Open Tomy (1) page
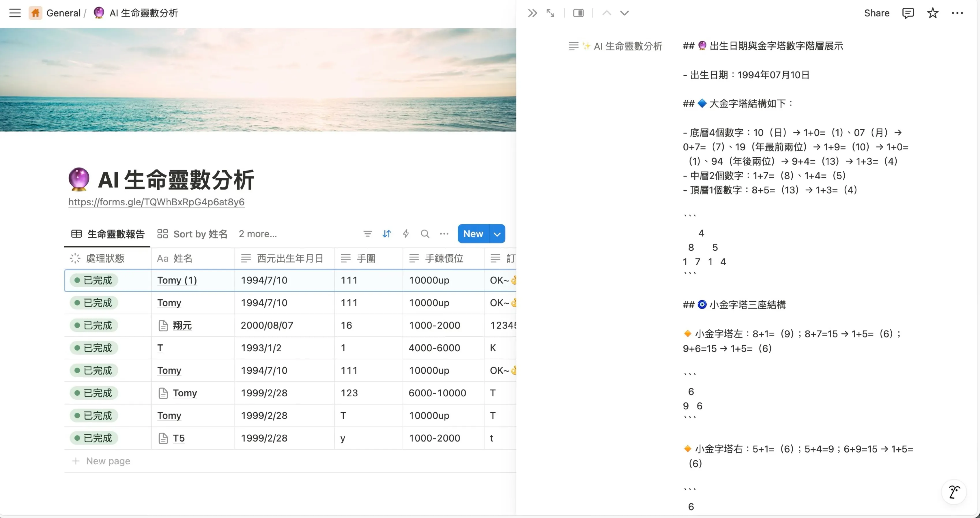The width and height of the screenshot is (980, 518). pyautogui.click(x=177, y=280)
